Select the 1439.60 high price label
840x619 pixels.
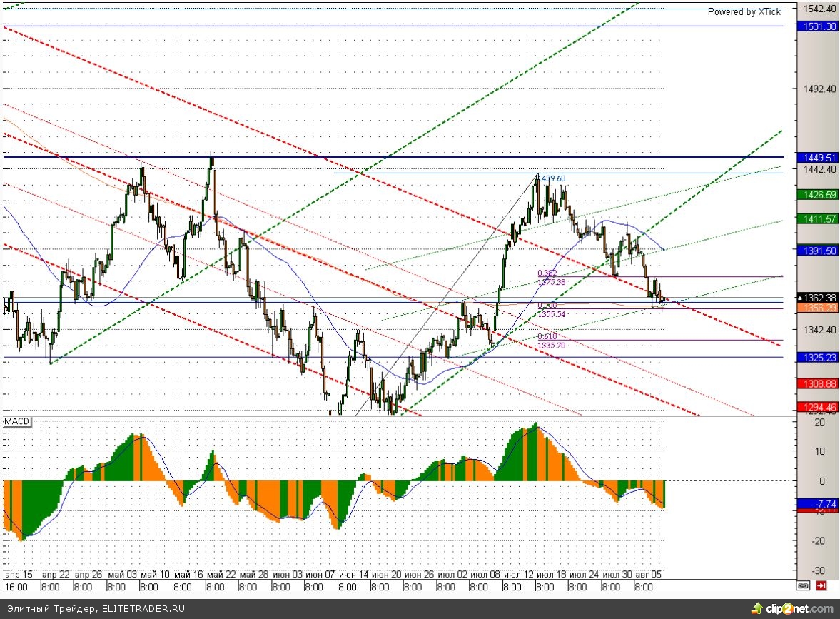tap(552, 178)
